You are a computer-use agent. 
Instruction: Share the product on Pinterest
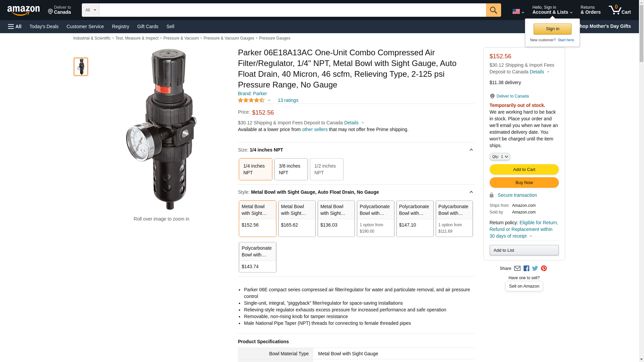click(544, 268)
